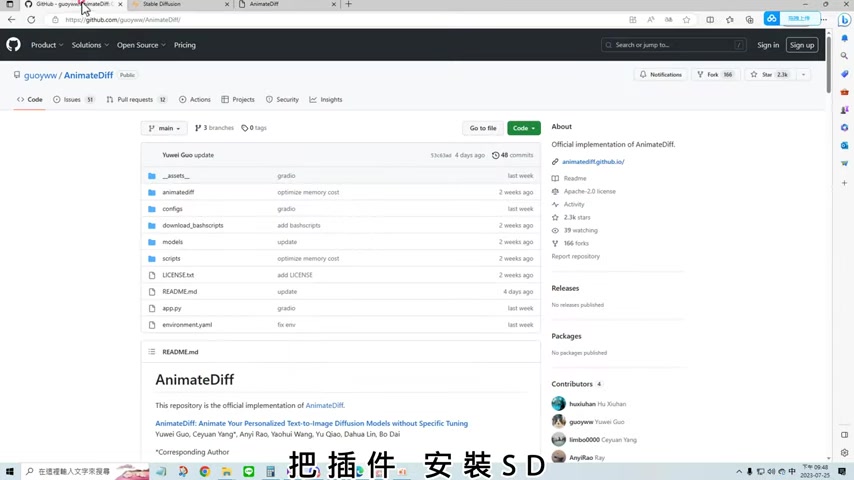Open the scripts folder

(x=171, y=259)
